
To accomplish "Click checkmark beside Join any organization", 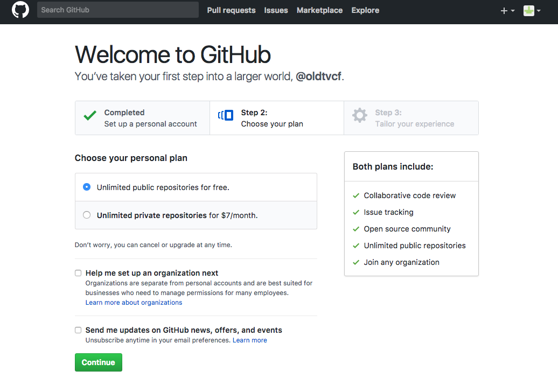I will coord(356,263).
